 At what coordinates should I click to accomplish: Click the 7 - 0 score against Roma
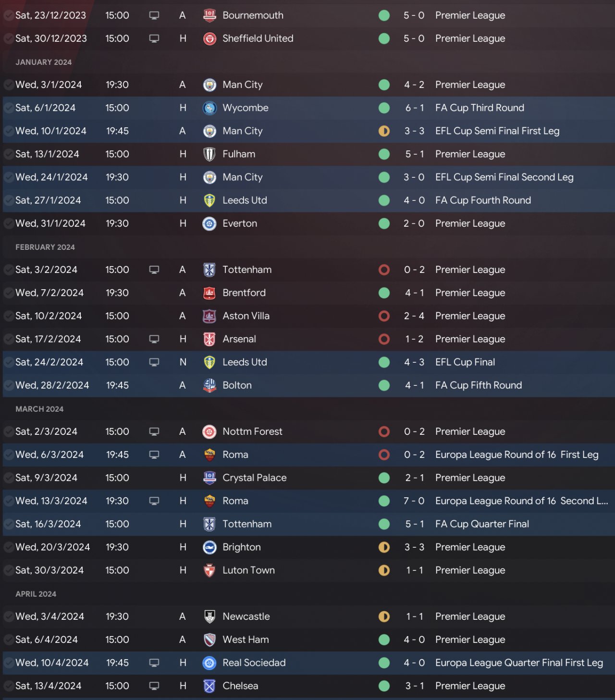414,501
